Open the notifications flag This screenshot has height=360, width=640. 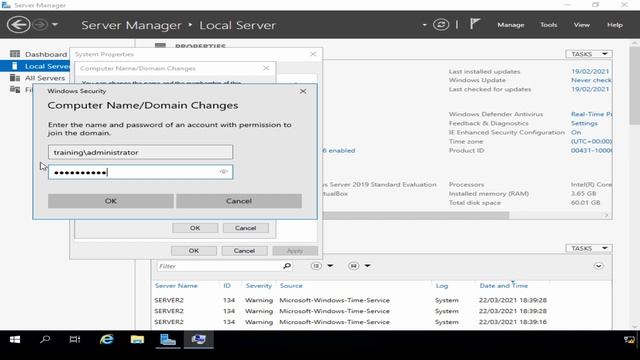point(474,24)
